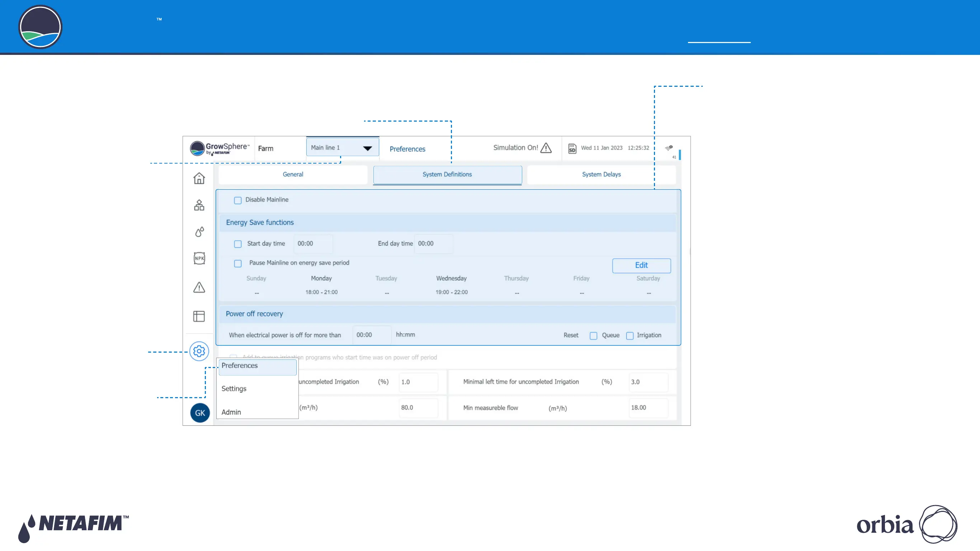The height and width of the screenshot is (551, 980).
Task: Open the Home dashboard icon
Action: click(199, 178)
